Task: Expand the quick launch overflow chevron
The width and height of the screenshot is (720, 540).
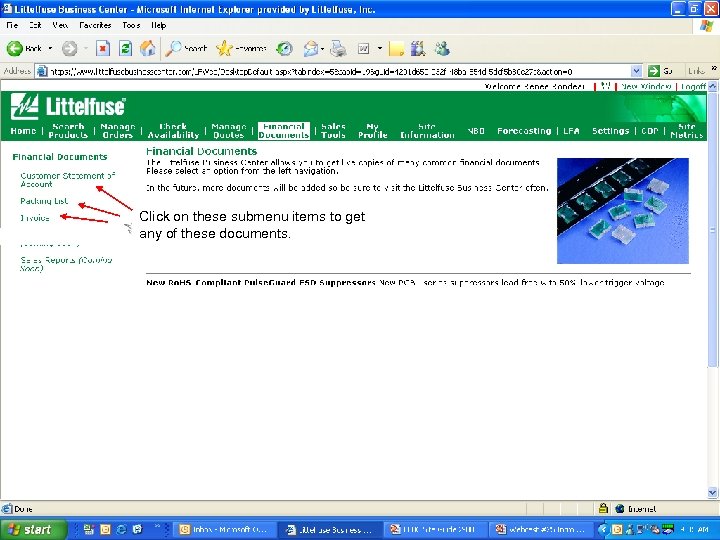Action: (x=158, y=526)
